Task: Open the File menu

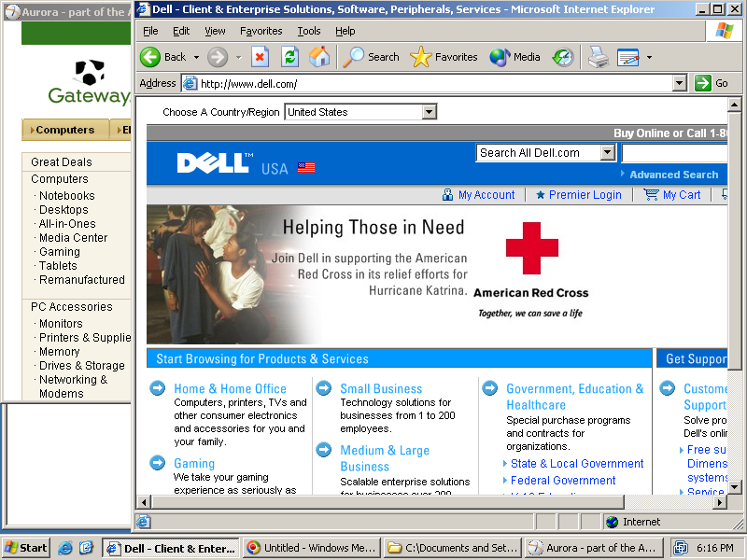Action: coord(150,31)
